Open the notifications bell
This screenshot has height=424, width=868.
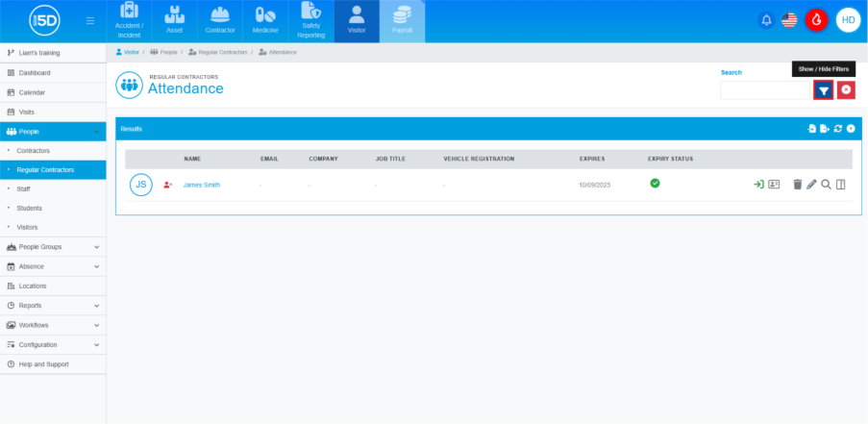click(766, 20)
